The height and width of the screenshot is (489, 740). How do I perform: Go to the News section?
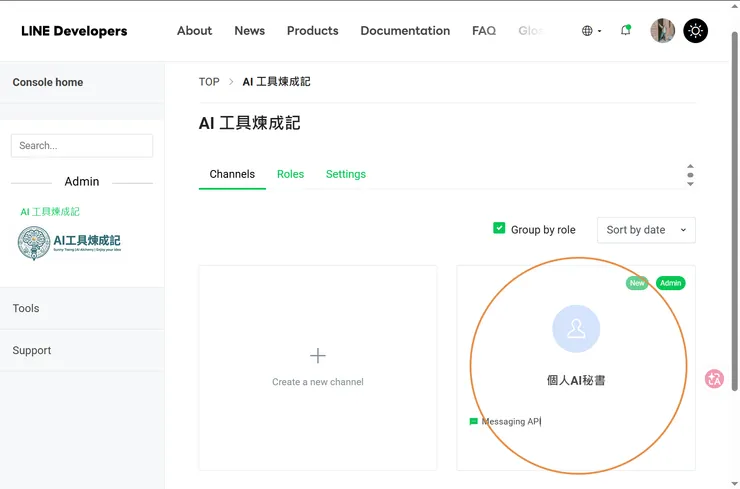click(250, 31)
